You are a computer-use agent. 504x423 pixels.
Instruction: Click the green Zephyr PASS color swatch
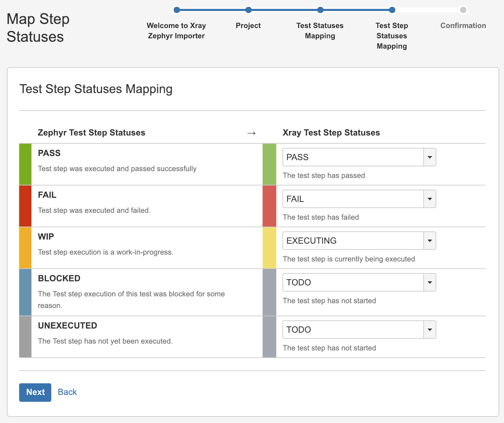click(25, 164)
